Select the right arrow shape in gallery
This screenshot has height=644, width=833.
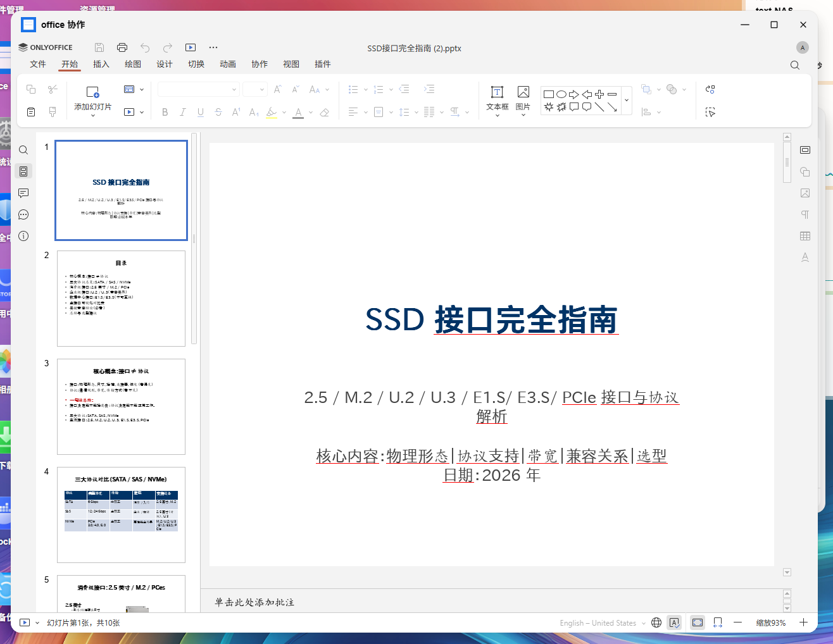[x=574, y=94]
